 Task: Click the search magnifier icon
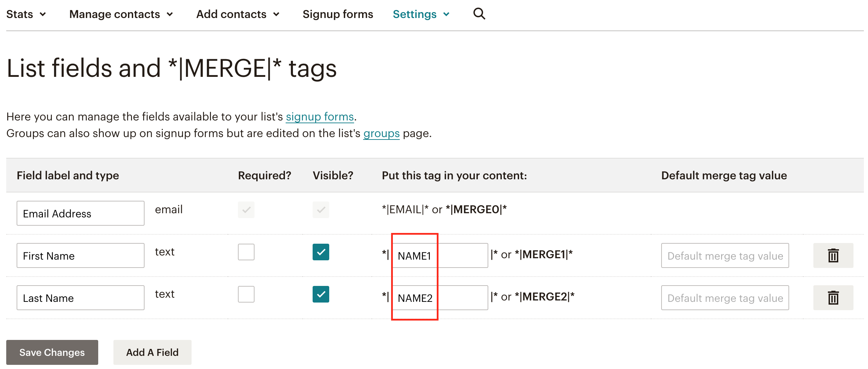479,14
